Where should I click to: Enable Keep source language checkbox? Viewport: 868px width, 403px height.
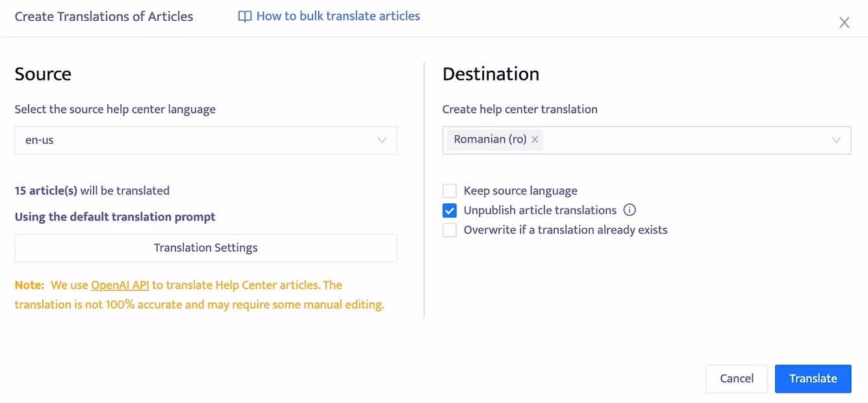450,191
